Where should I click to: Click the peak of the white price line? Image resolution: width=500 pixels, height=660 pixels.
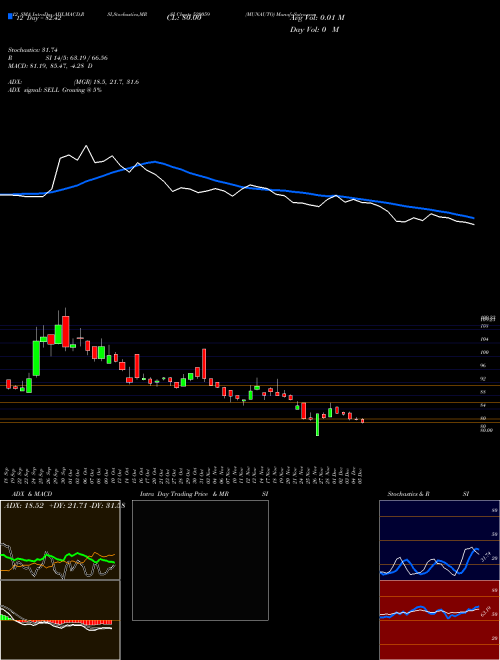point(87,146)
